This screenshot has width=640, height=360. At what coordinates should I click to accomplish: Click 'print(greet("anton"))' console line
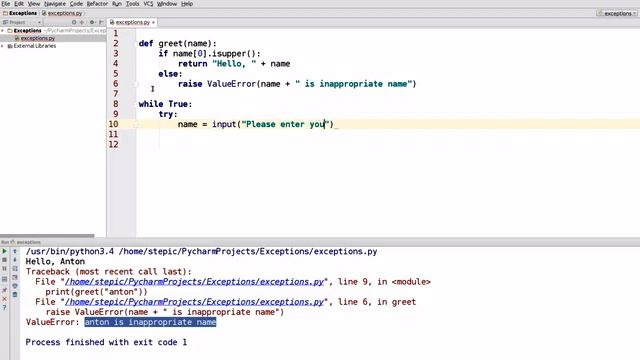96,292
